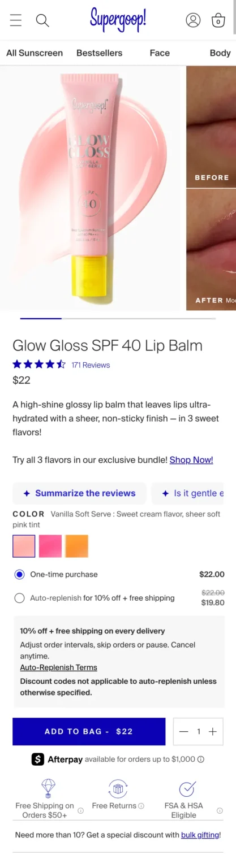Choose the hot pink color swatch
This screenshot has height=868, width=236.
coord(50,546)
